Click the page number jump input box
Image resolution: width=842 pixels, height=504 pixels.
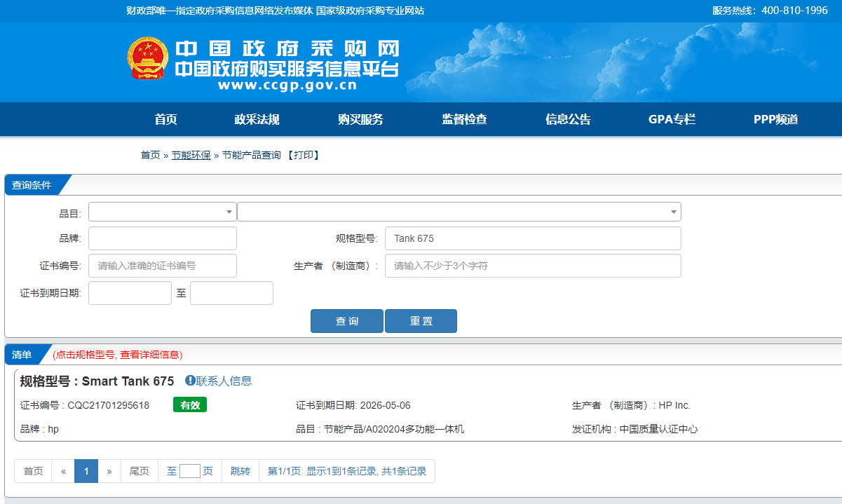[x=190, y=471]
